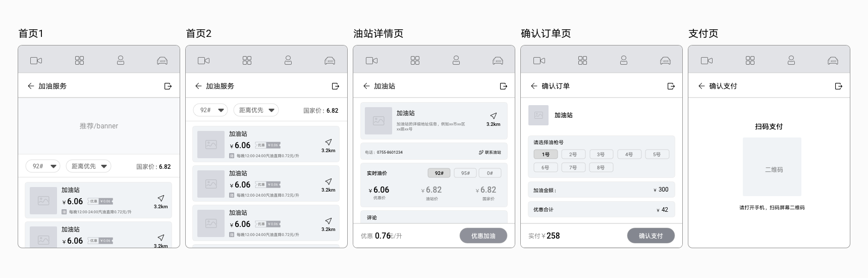Open the 92# dropdown in 首页1

(43, 166)
